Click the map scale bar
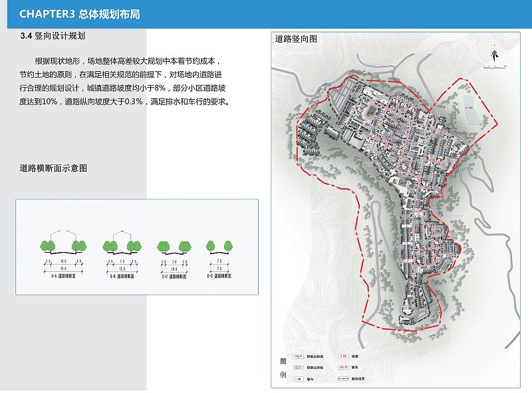The width and height of the screenshot is (532, 393). (494, 67)
